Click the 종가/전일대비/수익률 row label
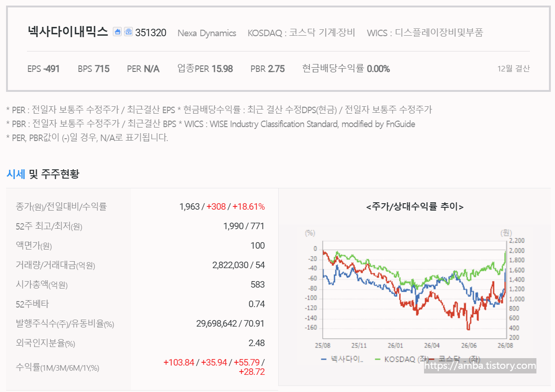 tap(61, 206)
